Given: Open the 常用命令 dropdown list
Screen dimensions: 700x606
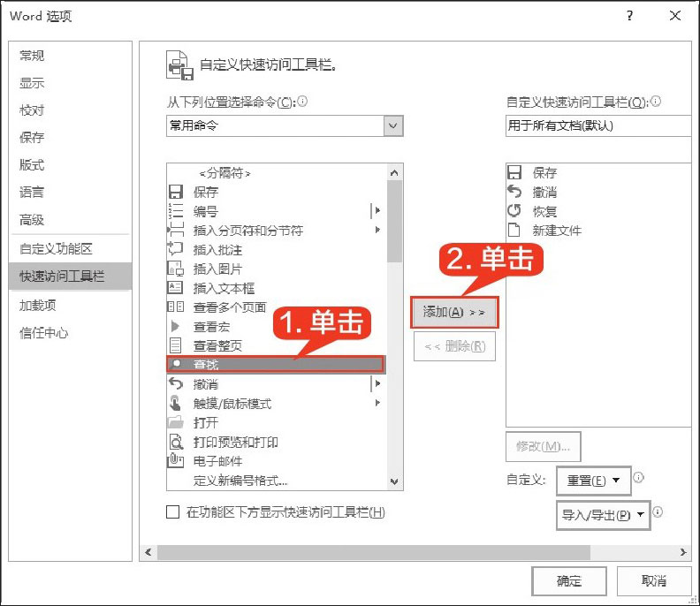Looking at the screenshot, I should click(392, 125).
